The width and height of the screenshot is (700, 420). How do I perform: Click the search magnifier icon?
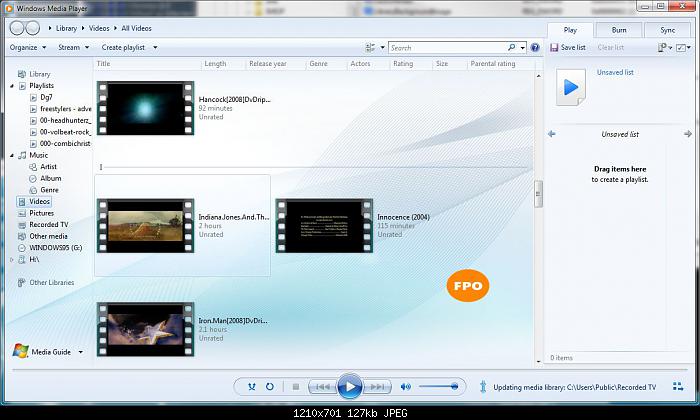point(512,47)
